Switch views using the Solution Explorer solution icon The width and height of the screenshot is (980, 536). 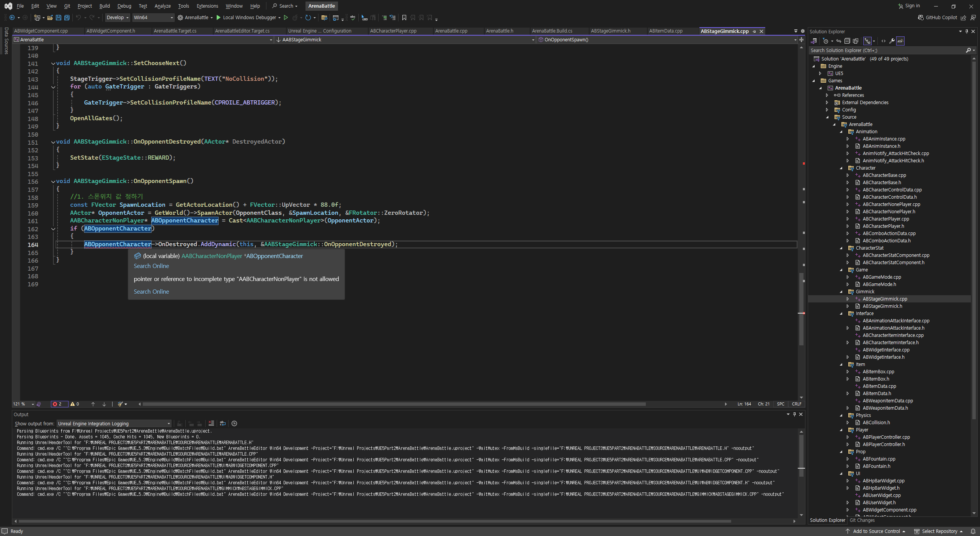[x=814, y=41]
